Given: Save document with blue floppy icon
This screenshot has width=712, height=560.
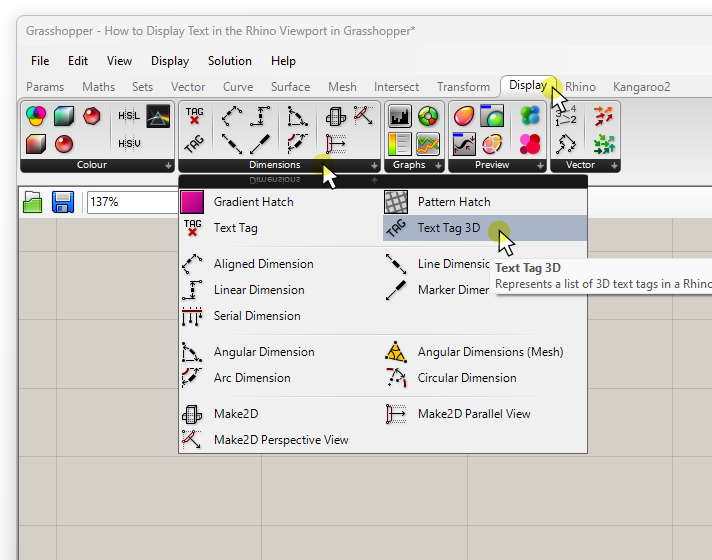Looking at the screenshot, I should pyautogui.click(x=63, y=202).
